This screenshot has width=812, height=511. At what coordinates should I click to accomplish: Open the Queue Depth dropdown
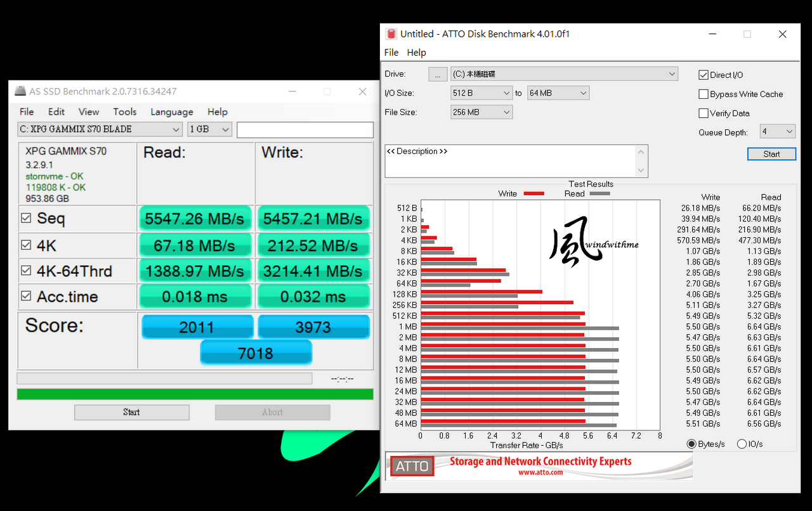click(x=778, y=132)
